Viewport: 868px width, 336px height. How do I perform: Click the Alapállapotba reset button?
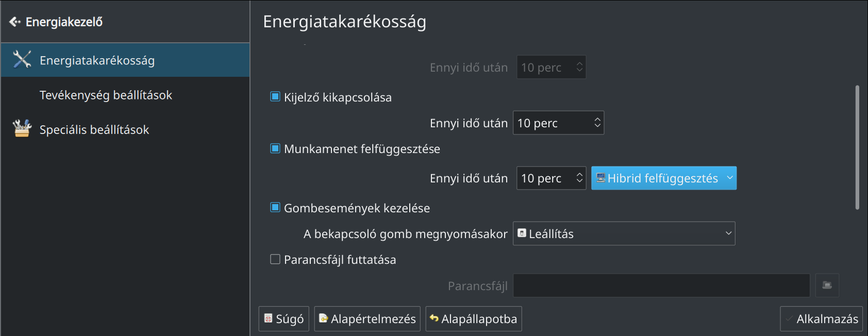[474, 319]
